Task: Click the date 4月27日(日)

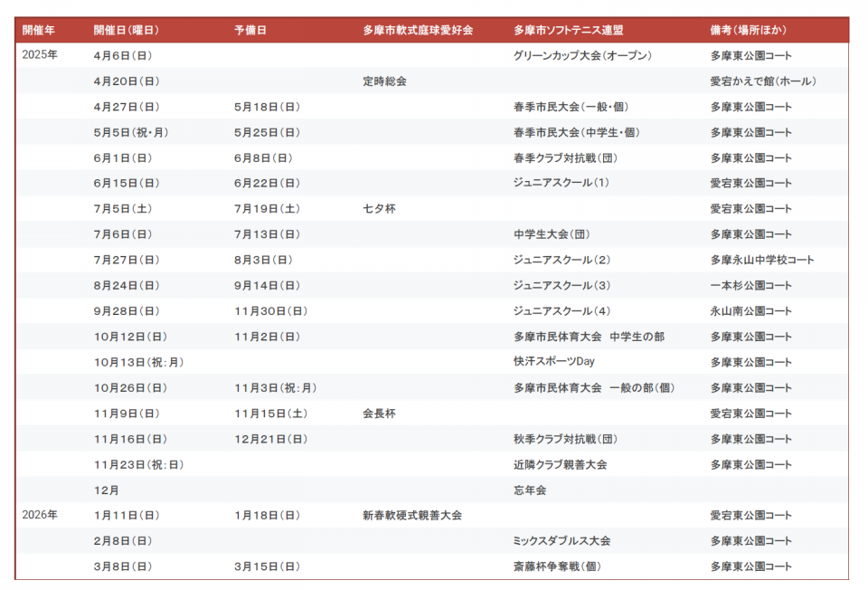Action: 127,107
